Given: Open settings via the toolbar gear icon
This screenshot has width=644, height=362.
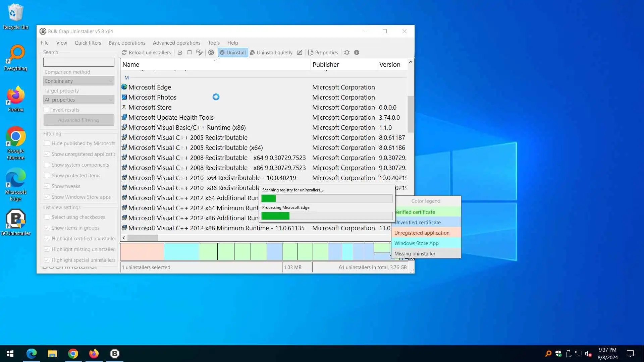Looking at the screenshot, I should point(347,53).
